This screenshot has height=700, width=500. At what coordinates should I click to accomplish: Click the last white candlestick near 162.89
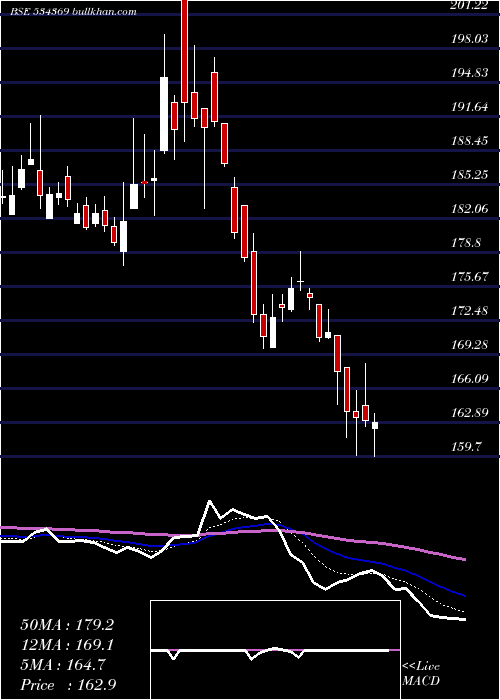tap(375, 425)
